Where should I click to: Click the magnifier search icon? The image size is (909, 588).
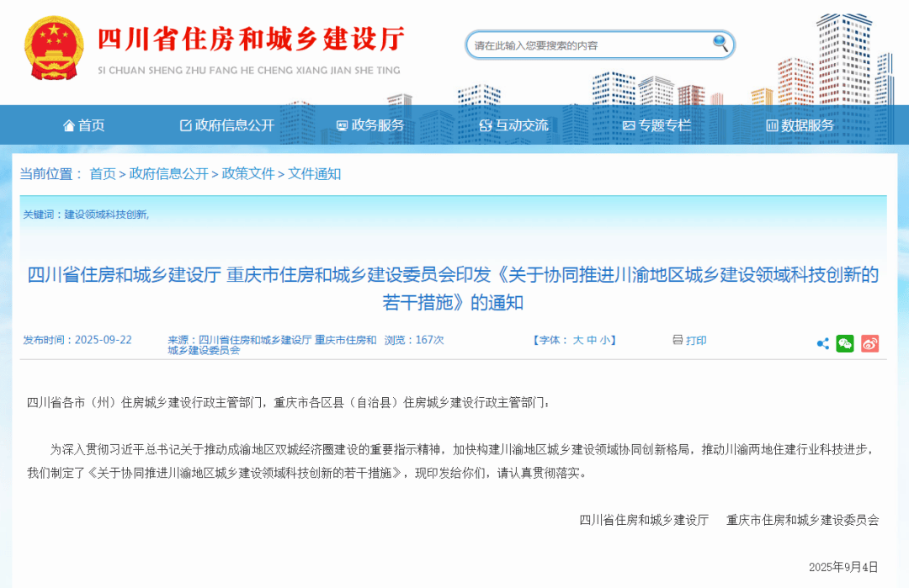coord(720,44)
